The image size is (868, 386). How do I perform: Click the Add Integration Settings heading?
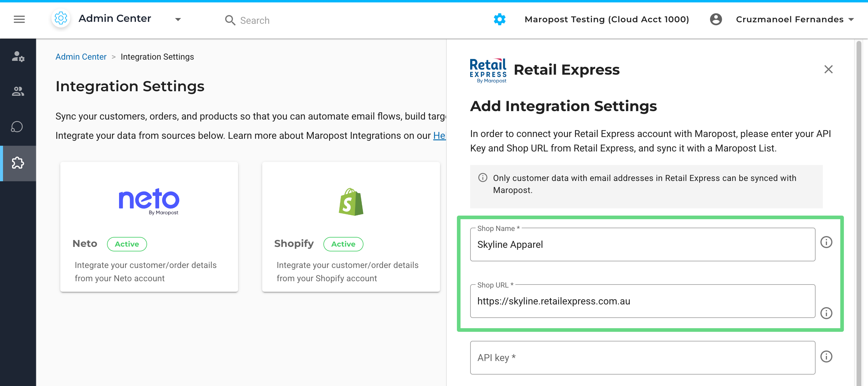563,106
